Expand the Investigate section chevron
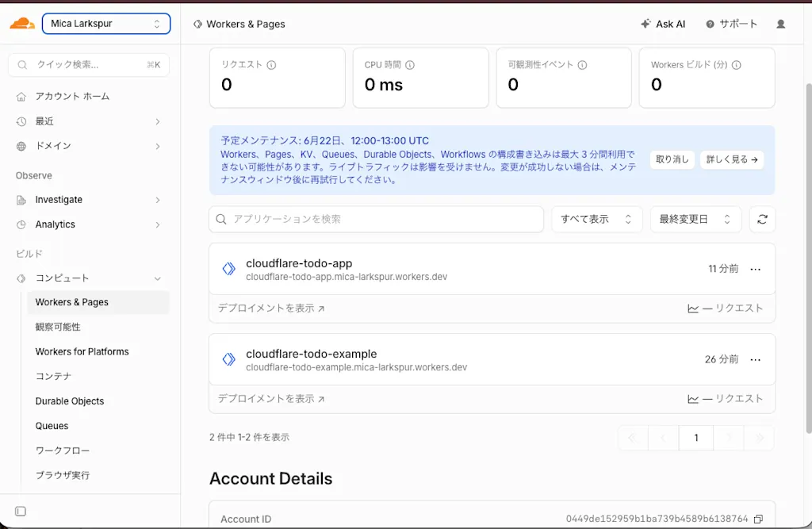The width and height of the screenshot is (812, 529). tap(158, 200)
